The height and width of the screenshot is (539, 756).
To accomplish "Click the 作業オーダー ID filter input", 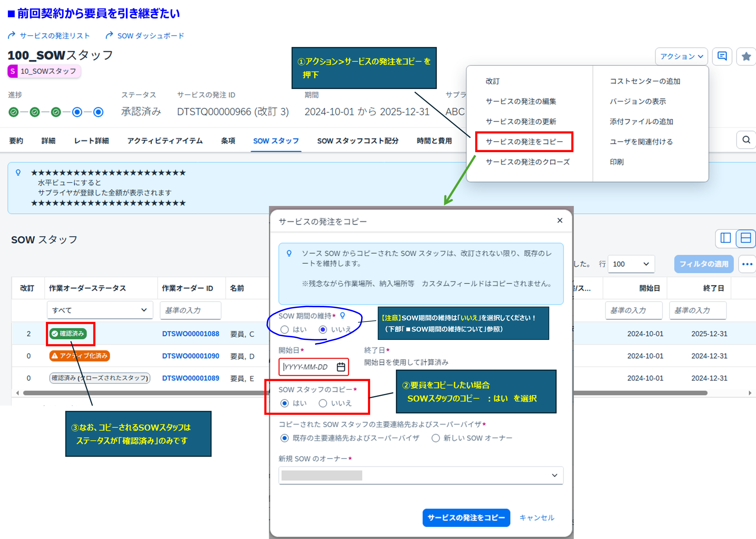I will (x=190, y=310).
